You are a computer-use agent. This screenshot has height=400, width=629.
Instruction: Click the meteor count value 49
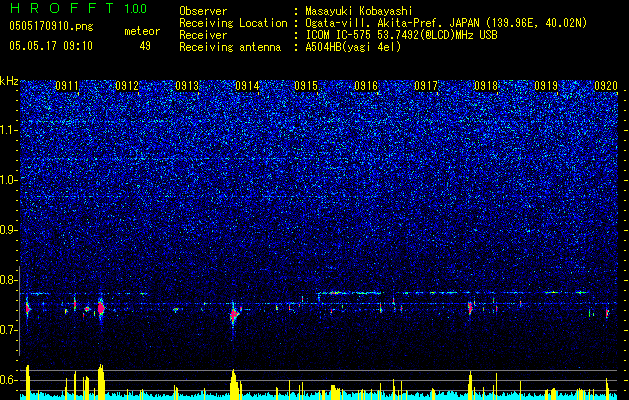pyautogui.click(x=145, y=46)
